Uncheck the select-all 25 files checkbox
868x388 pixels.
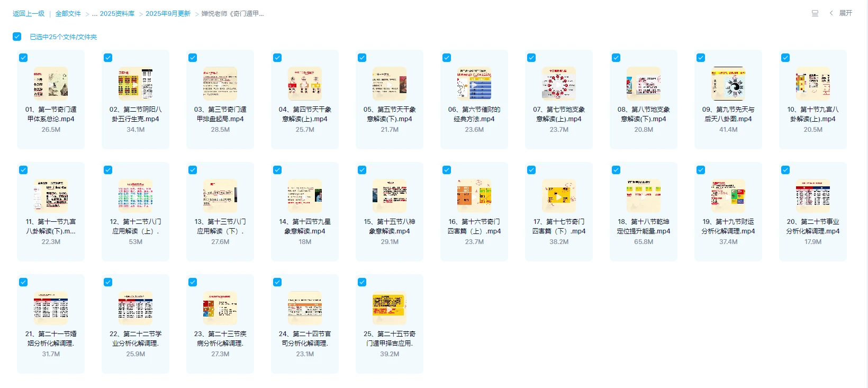[x=17, y=37]
